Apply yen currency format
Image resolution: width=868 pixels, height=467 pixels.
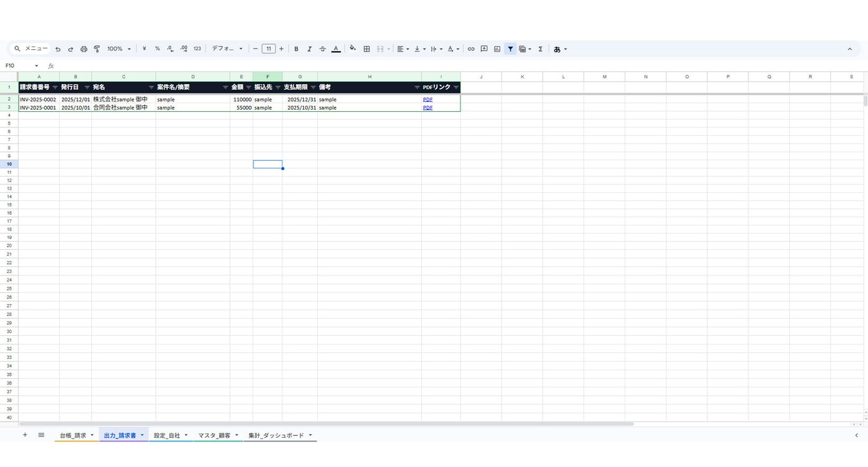pos(144,49)
